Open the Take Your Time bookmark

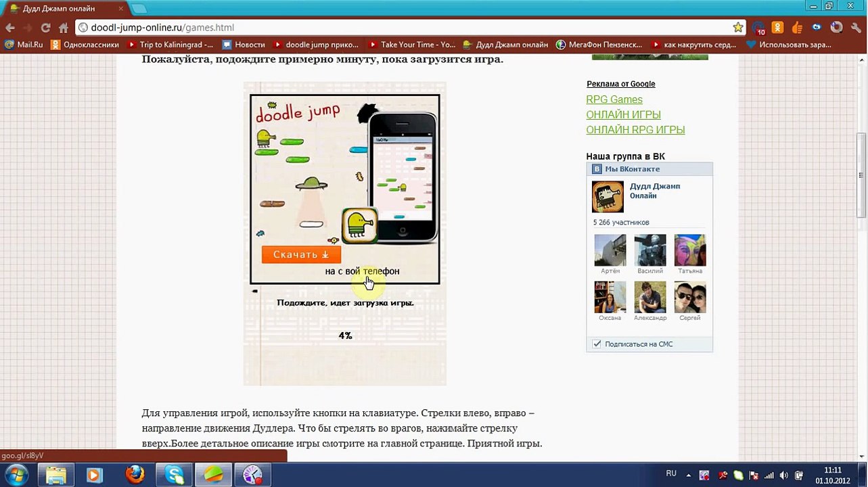click(411, 45)
